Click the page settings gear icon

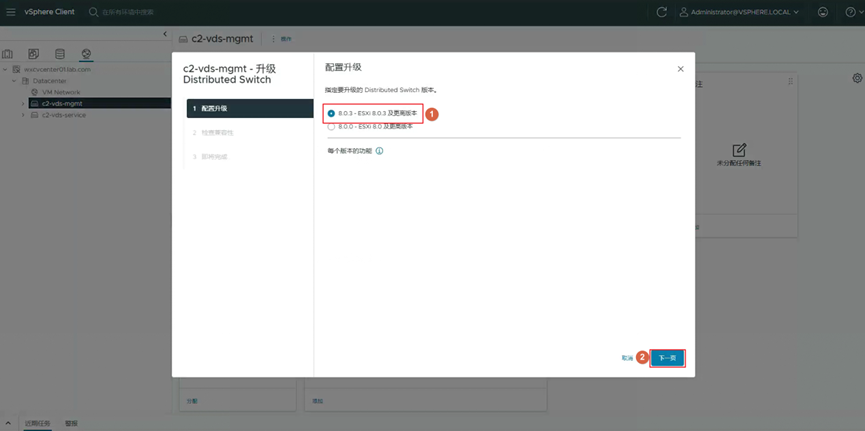[x=857, y=78]
